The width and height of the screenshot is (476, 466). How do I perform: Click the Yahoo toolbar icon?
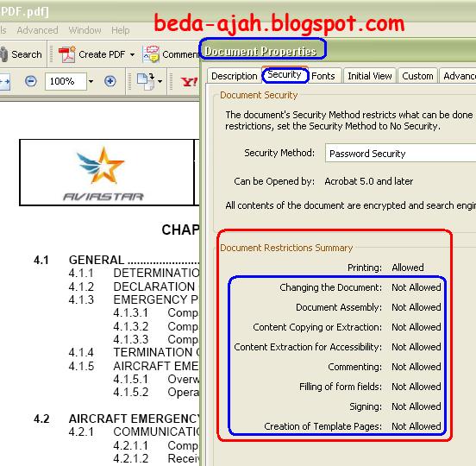[x=189, y=81]
